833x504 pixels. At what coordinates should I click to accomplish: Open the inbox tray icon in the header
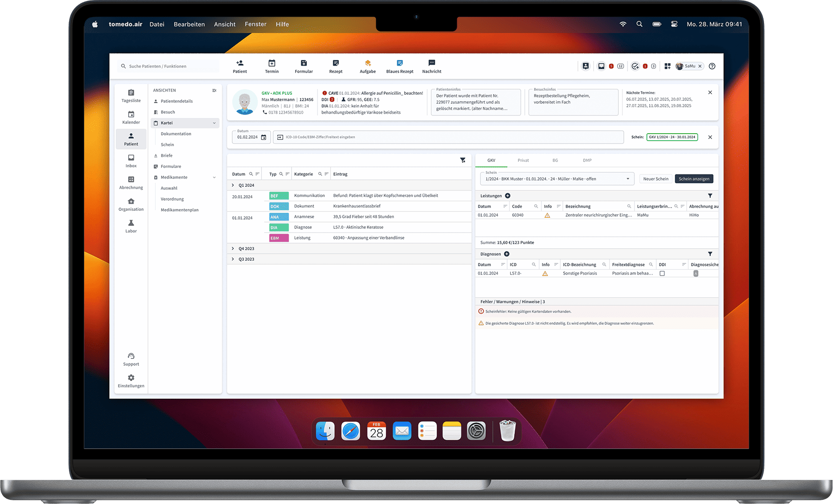tap(601, 66)
